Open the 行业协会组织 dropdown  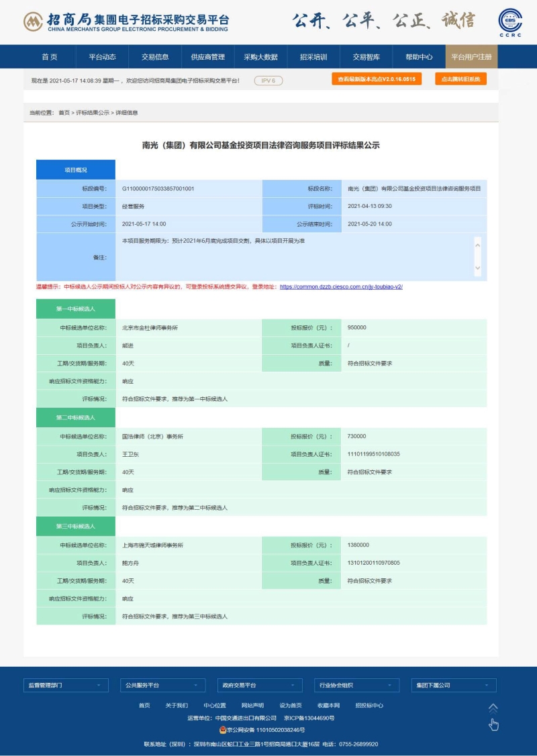356,685
